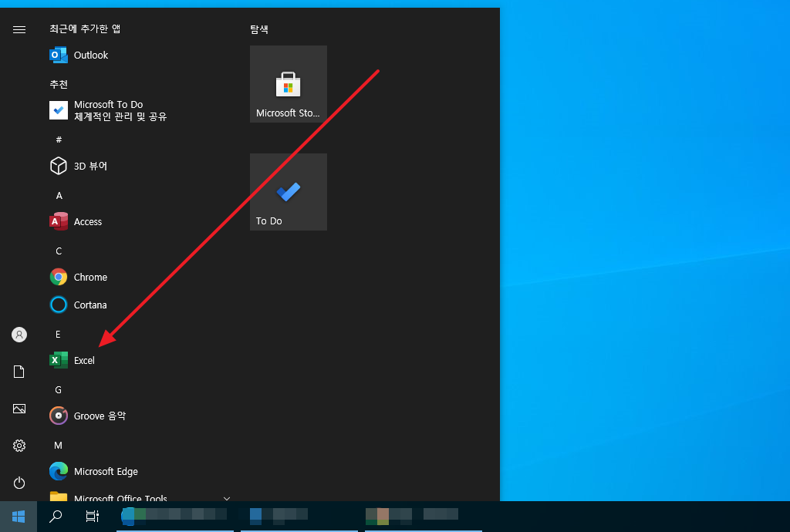Open taskbar Search magnifier
This screenshot has width=790, height=532.
[56, 517]
